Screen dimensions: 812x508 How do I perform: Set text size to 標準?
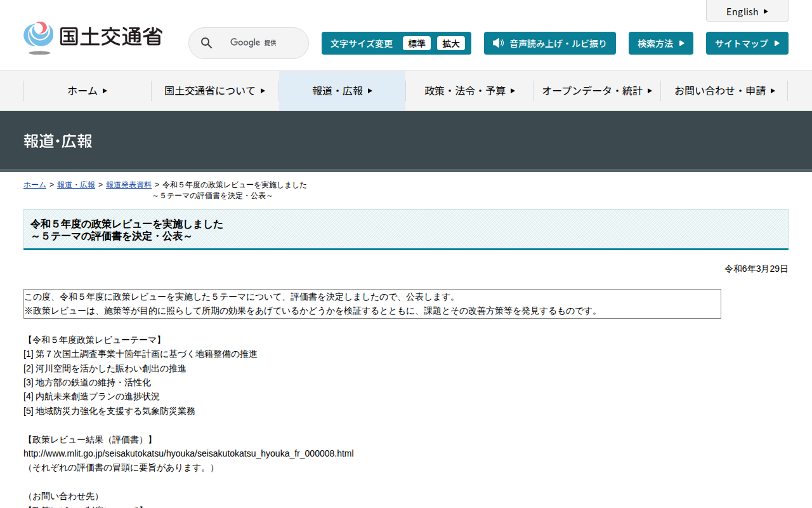(x=417, y=43)
